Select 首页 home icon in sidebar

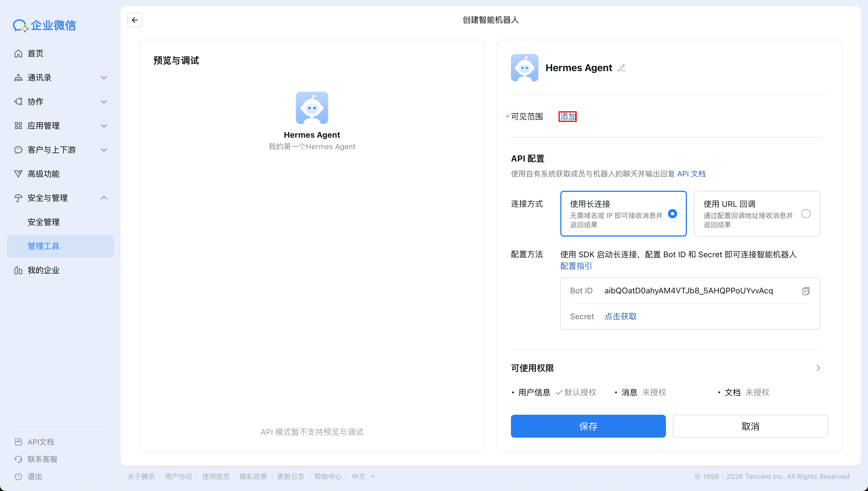coord(19,53)
